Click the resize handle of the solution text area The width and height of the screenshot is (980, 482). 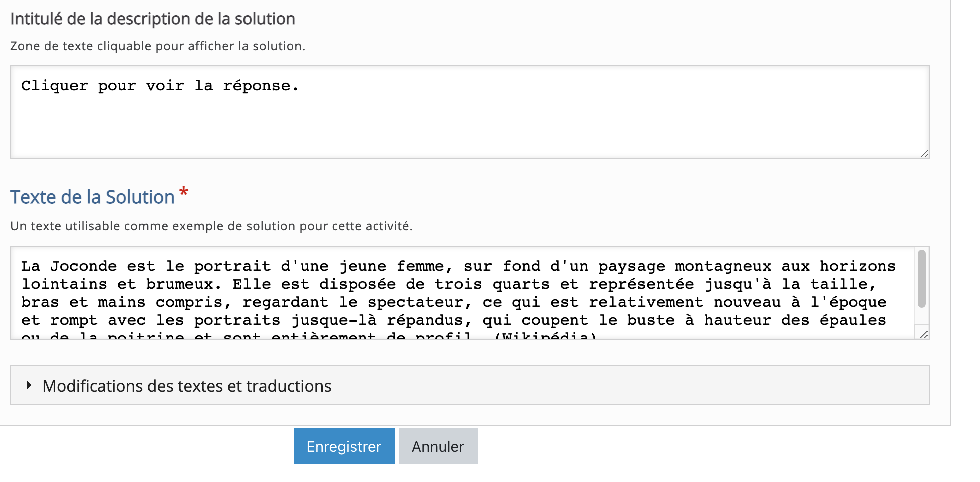click(924, 334)
